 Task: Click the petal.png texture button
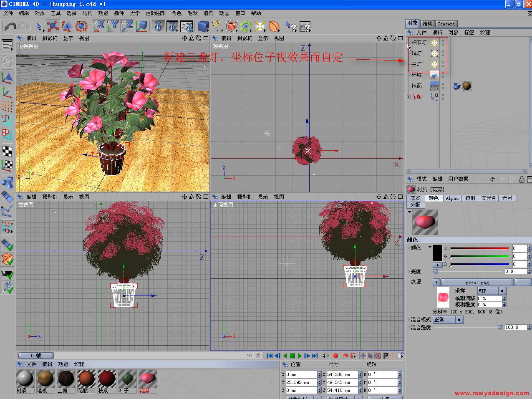click(x=477, y=283)
